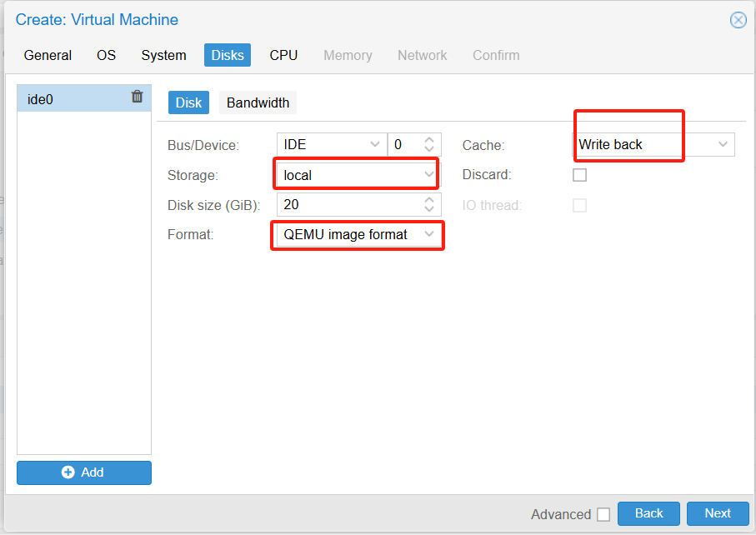Click the Back button

648,513
